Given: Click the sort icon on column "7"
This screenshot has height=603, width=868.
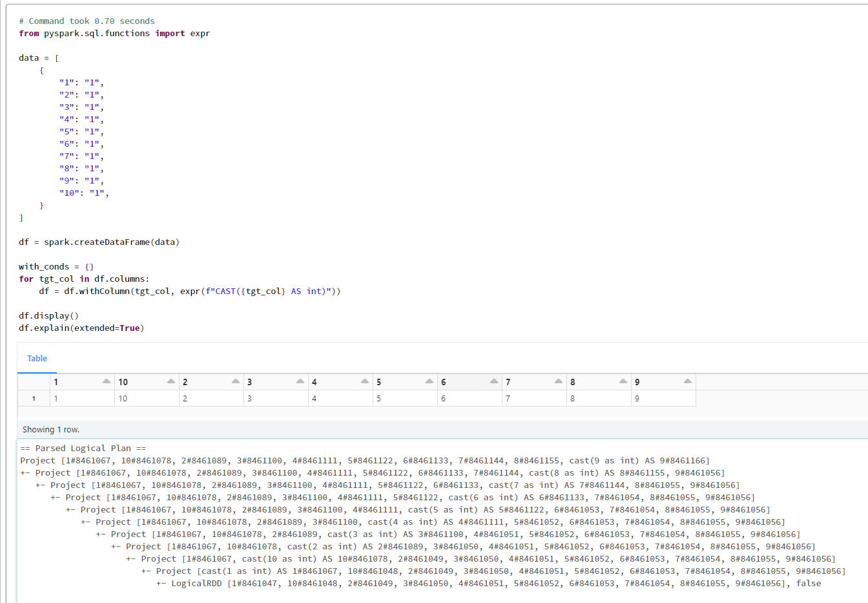Looking at the screenshot, I should pos(557,381).
